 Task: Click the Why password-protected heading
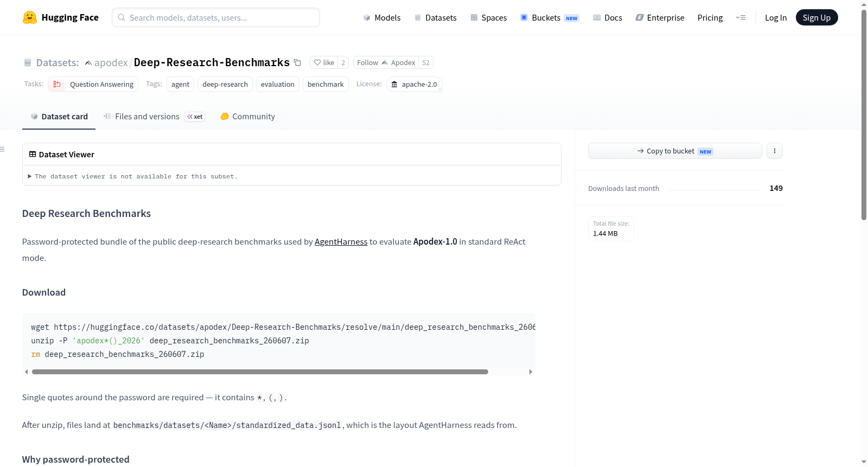click(76, 459)
